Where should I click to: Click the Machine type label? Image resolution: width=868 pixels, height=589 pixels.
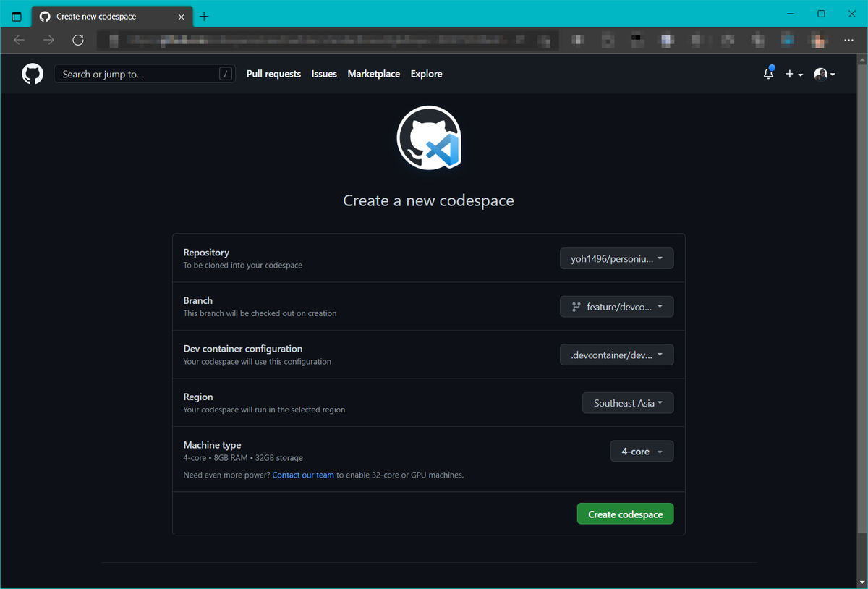point(212,445)
